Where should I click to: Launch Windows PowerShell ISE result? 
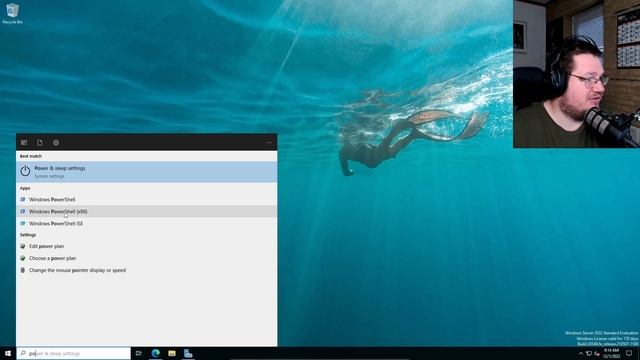click(x=147, y=223)
